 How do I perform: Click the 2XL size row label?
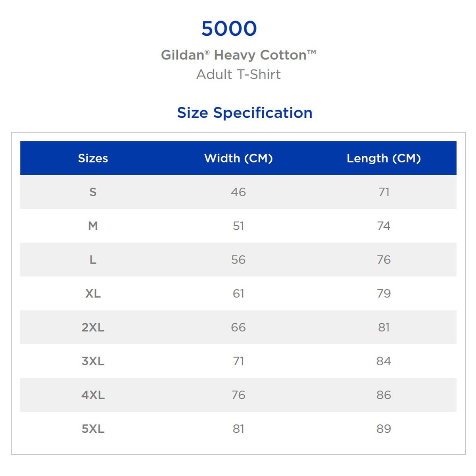tap(93, 327)
